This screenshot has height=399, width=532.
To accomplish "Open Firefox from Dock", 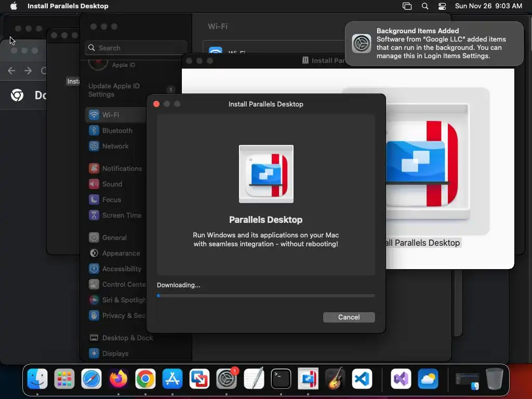I will tap(118, 379).
